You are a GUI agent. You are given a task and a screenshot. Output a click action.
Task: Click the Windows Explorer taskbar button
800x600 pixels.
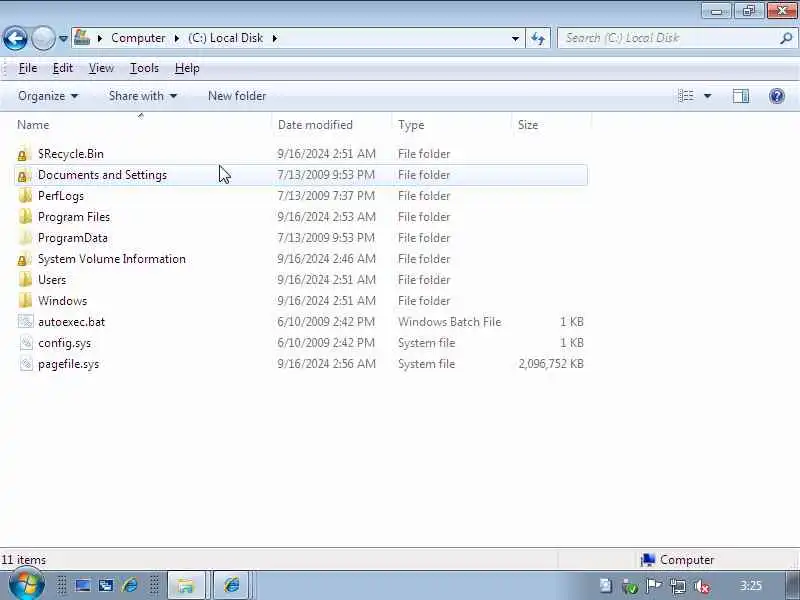(186, 585)
